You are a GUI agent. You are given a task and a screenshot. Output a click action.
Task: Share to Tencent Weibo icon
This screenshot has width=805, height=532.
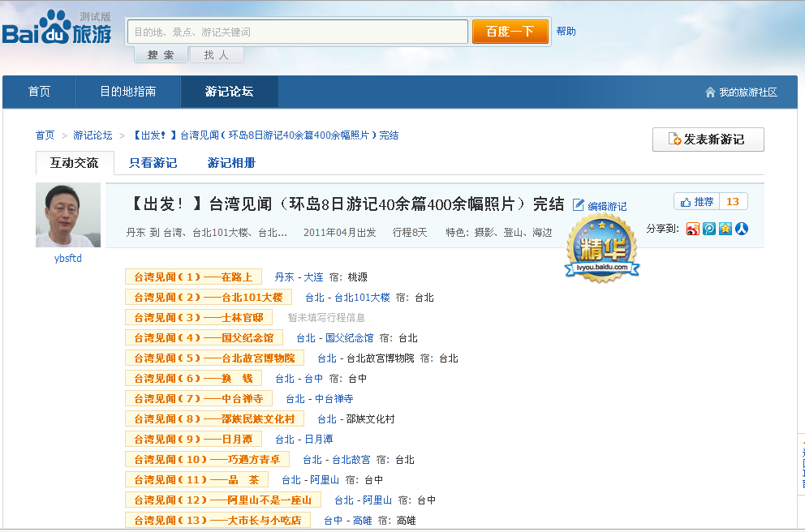(708, 229)
